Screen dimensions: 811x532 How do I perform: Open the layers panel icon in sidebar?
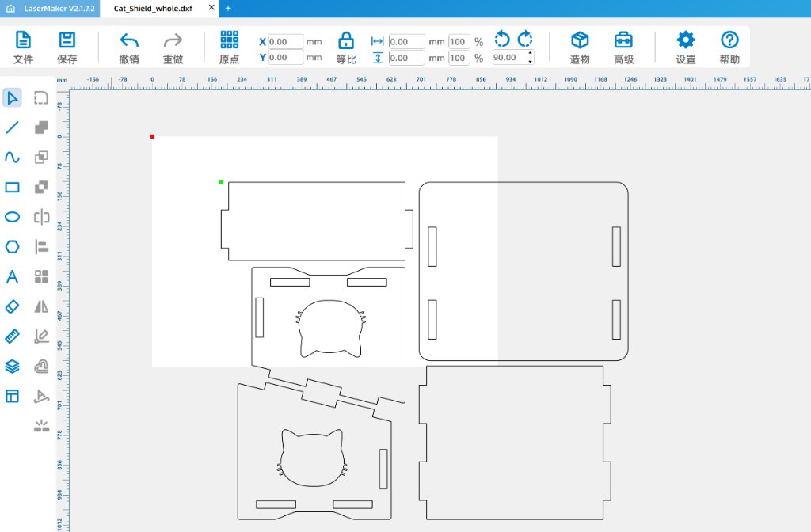point(11,366)
